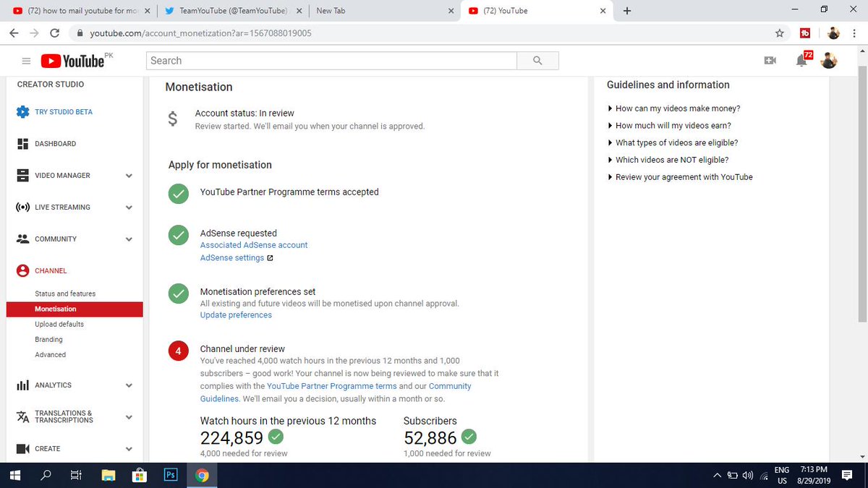This screenshot has width=868, height=488.
Task: Open the Action Center notifications icon
Action: pos(847,476)
